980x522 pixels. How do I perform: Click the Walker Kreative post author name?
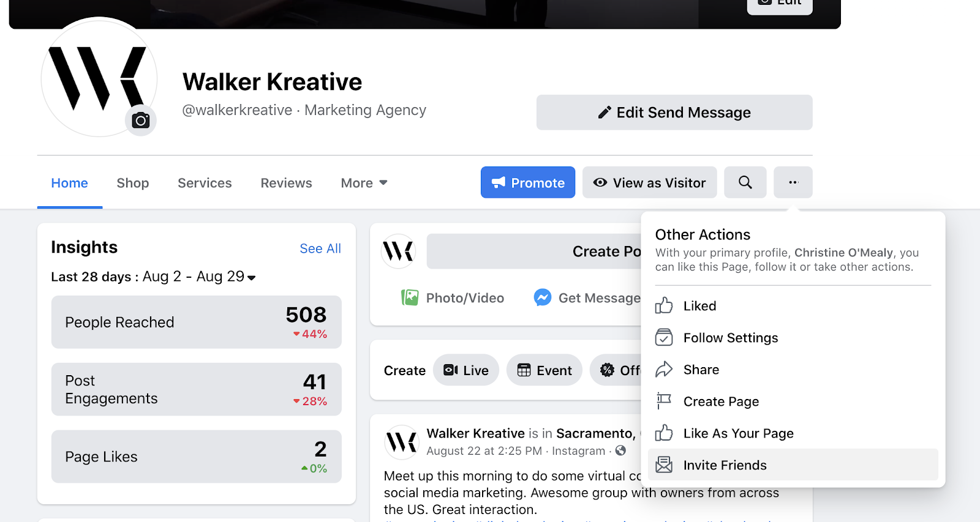pyautogui.click(x=476, y=433)
